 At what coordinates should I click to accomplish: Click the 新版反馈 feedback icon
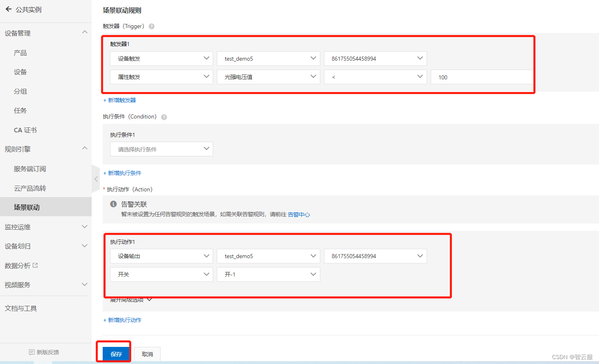[32, 352]
